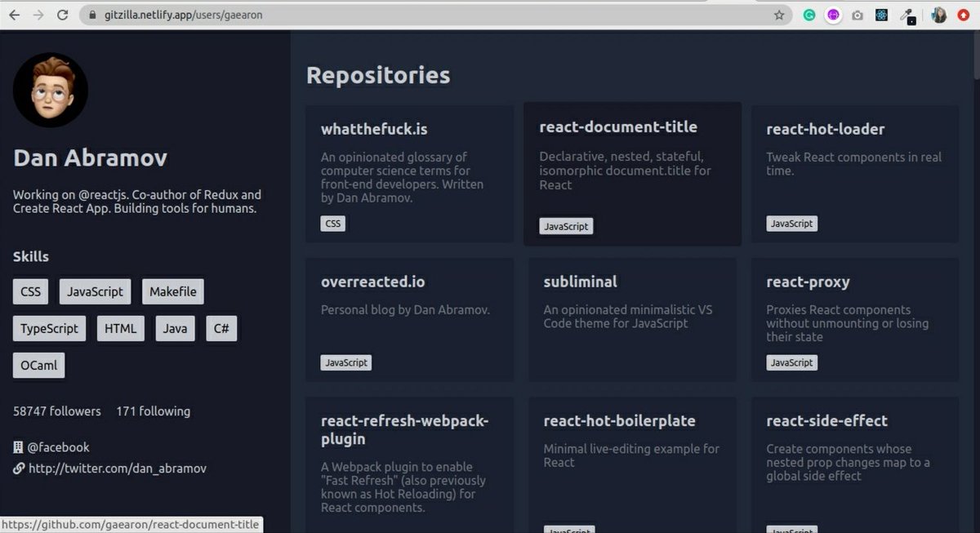Image resolution: width=980 pixels, height=533 pixels.
Task: Click JavaScript tag on react-hot-loader card
Action: (792, 224)
